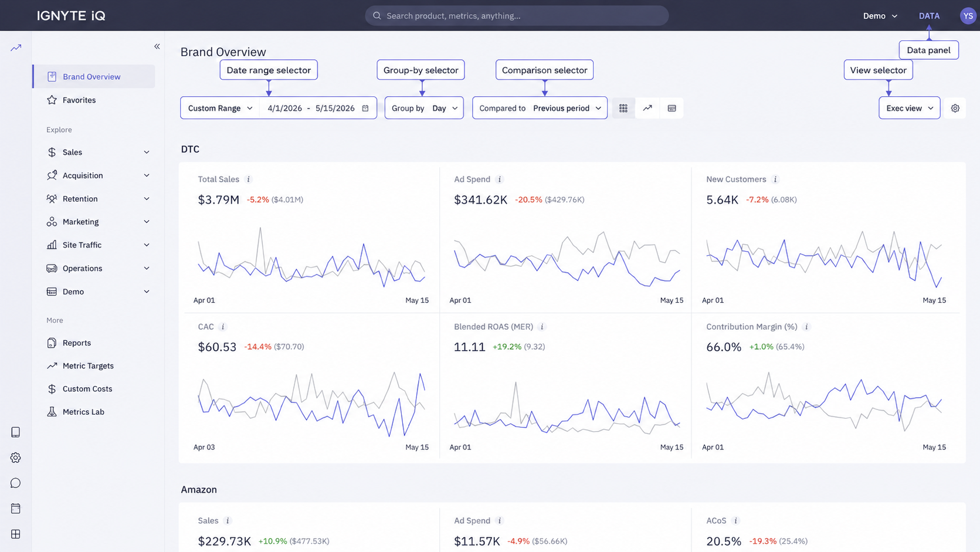Switch to the grid cards view
980x552 pixels.
point(623,108)
